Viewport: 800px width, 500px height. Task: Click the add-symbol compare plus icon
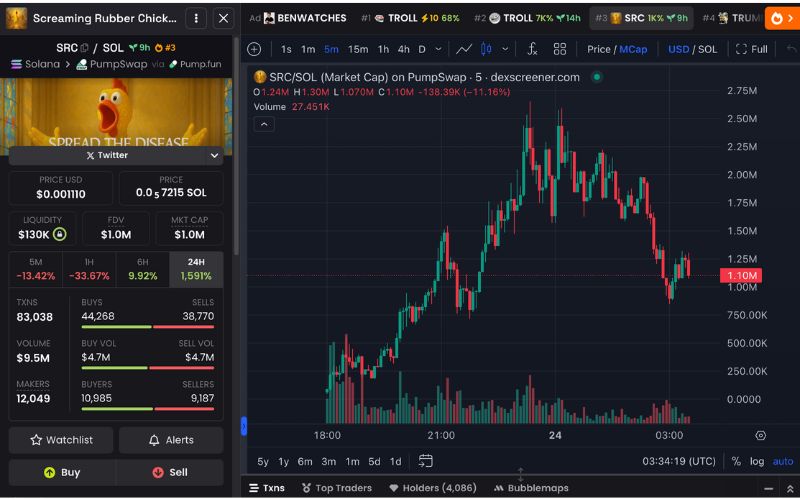(254, 49)
